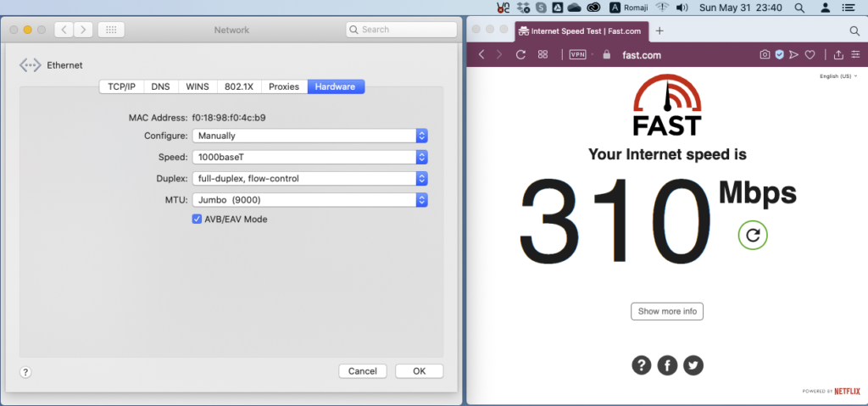This screenshot has width=868, height=406.
Task: Switch to the TCP/IP tab
Action: click(x=121, y=86)
